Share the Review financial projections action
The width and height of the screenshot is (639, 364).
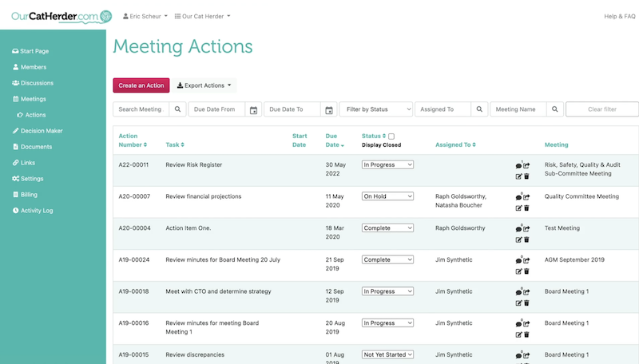click(x=526, y=197)
